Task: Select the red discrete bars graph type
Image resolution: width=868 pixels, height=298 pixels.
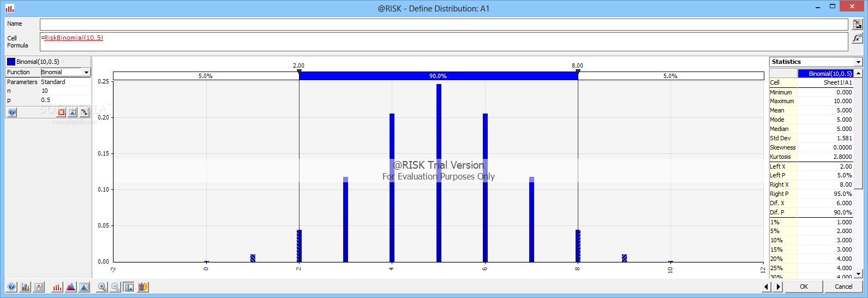Action: click(x=57, y=287)
